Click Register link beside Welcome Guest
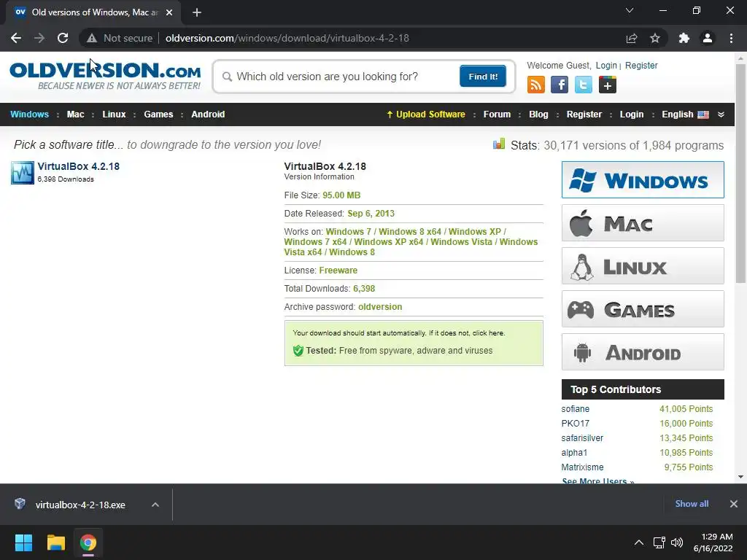This screenshot has width=747, height=560. (x=641, y=65)
